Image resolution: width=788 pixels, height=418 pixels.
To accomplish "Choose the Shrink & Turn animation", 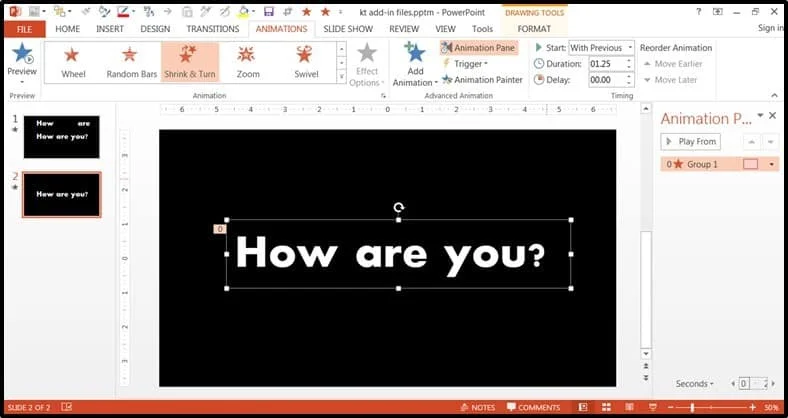I will [190, 62].
